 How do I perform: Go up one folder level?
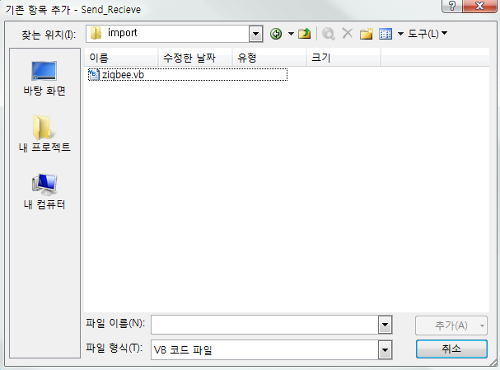(304, 34)
